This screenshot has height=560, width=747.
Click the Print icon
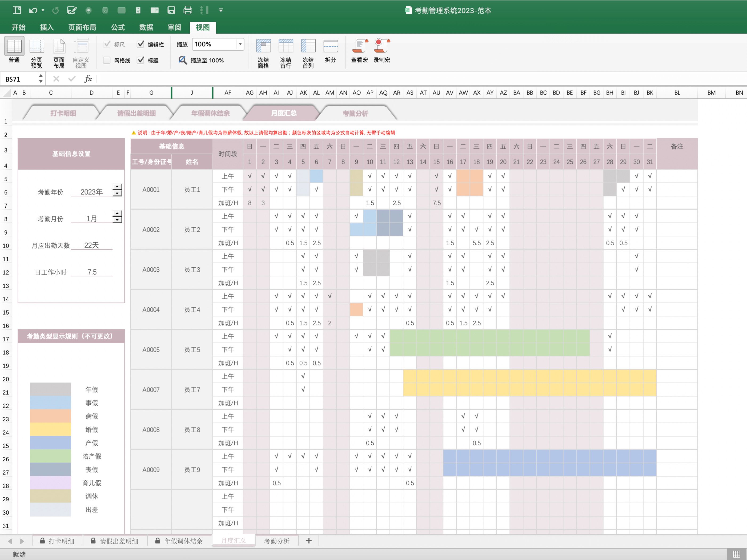click(188, 10)
